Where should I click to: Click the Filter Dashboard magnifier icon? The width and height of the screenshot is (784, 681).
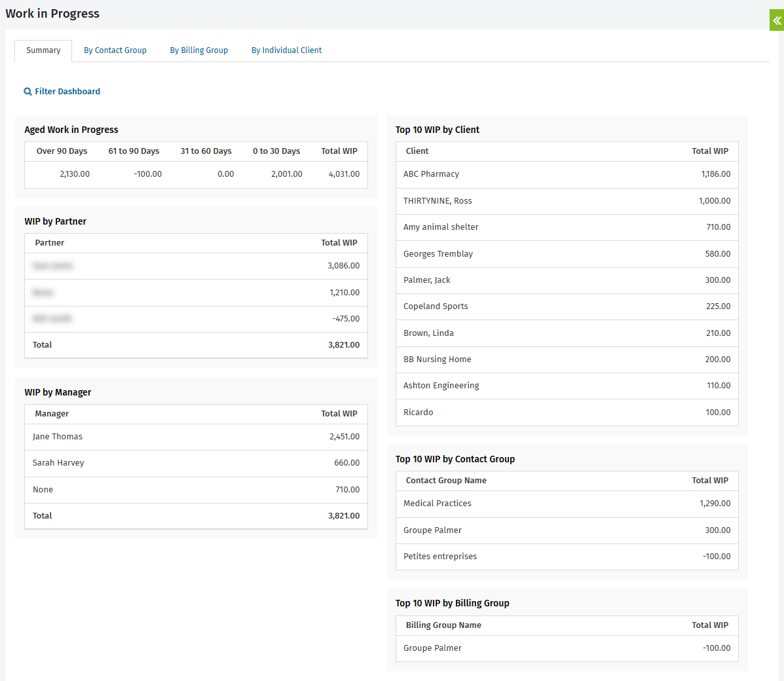[x=28, y=92]
